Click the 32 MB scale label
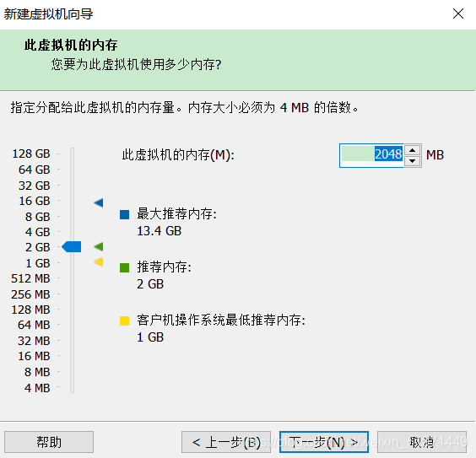The image size is (476, 458). tap(34, 341)
